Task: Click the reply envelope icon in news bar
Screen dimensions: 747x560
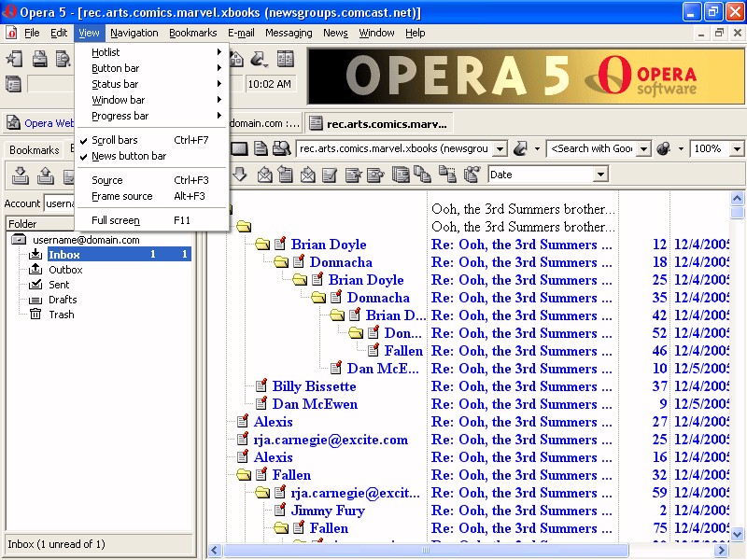Action: point(264,175)
